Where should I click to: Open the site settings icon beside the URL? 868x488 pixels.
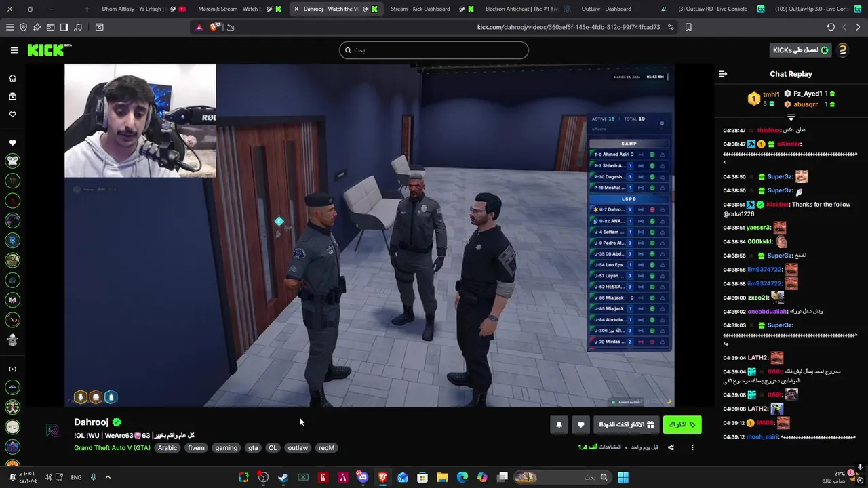click(671, 27)
